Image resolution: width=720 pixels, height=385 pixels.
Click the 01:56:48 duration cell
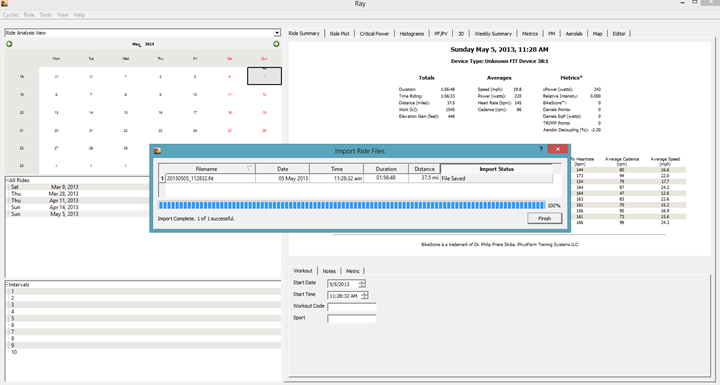386,178
